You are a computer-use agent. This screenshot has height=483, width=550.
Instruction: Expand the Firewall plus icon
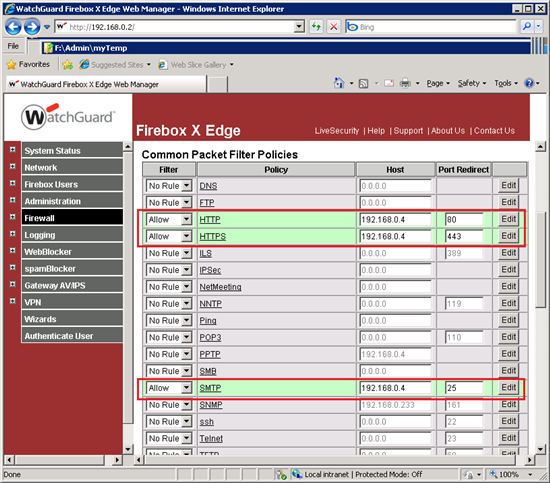(13, 217)
